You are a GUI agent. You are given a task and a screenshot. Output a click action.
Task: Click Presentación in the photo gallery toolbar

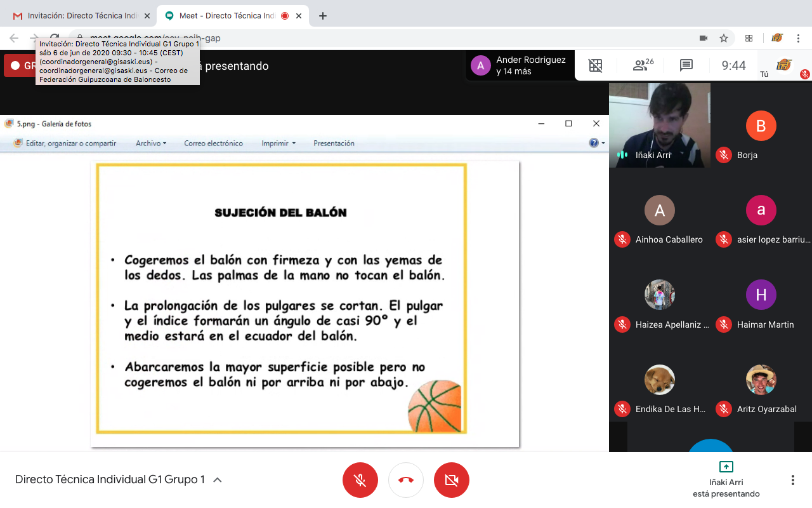click(x=334, y=144)
